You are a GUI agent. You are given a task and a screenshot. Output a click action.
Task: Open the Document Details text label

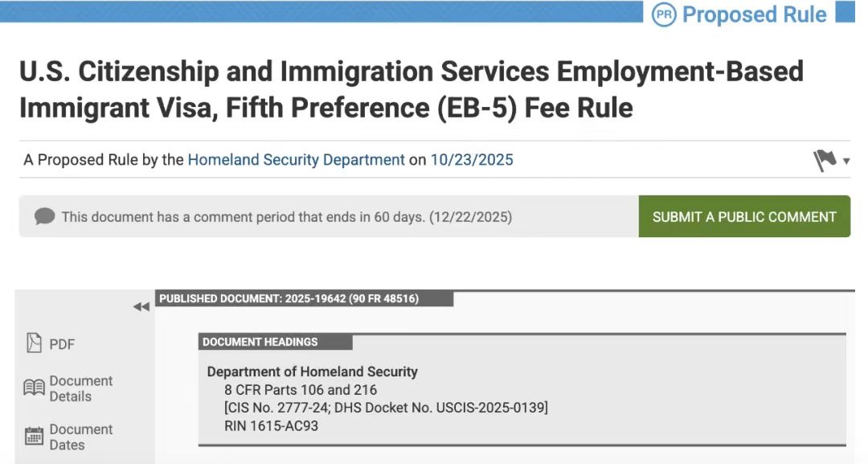click(80, 388)
